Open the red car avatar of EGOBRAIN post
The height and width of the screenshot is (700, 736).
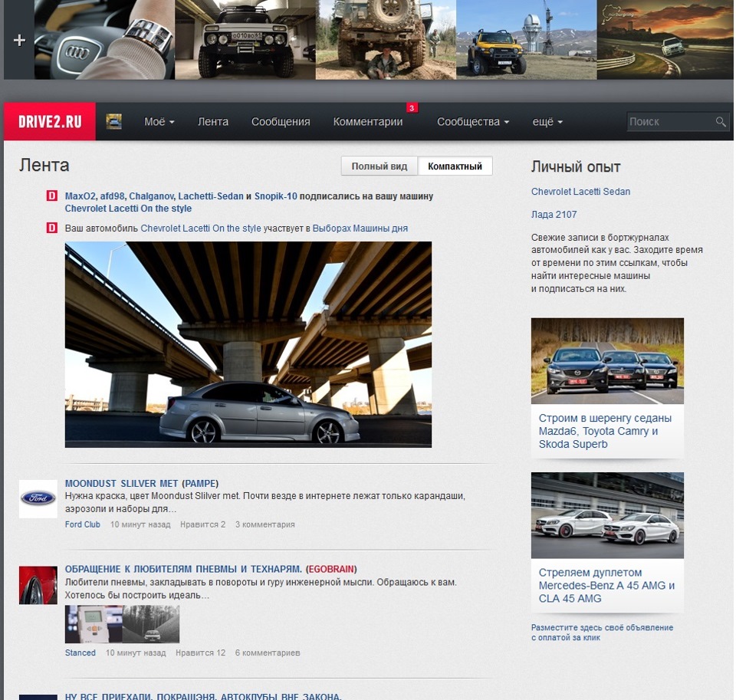[38, 585]
